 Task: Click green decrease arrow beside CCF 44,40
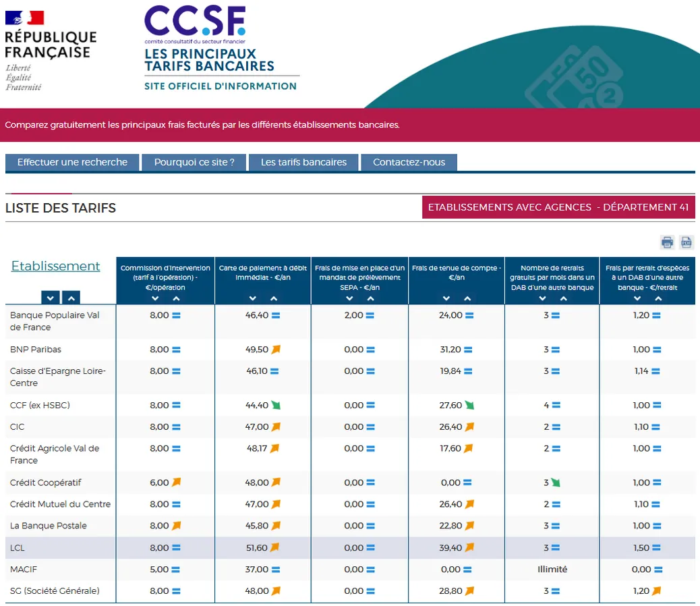coord(276,406)
